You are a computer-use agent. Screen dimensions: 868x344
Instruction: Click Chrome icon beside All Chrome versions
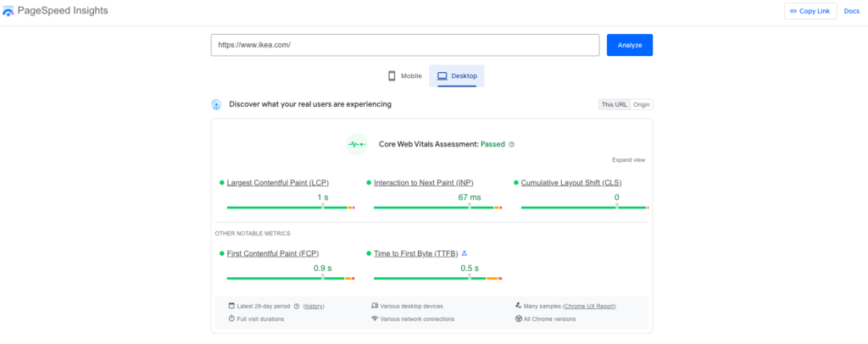coord(518,319)
